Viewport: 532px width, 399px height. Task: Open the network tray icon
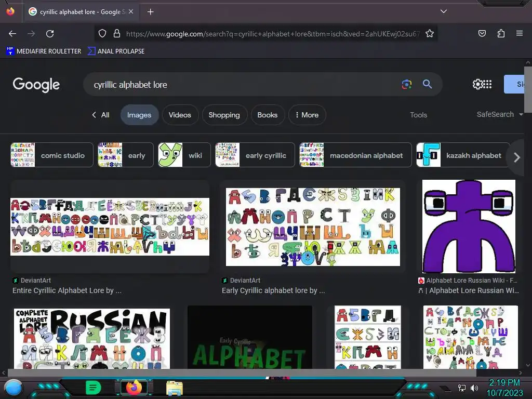pyautogui.click(x=462, y=388)
